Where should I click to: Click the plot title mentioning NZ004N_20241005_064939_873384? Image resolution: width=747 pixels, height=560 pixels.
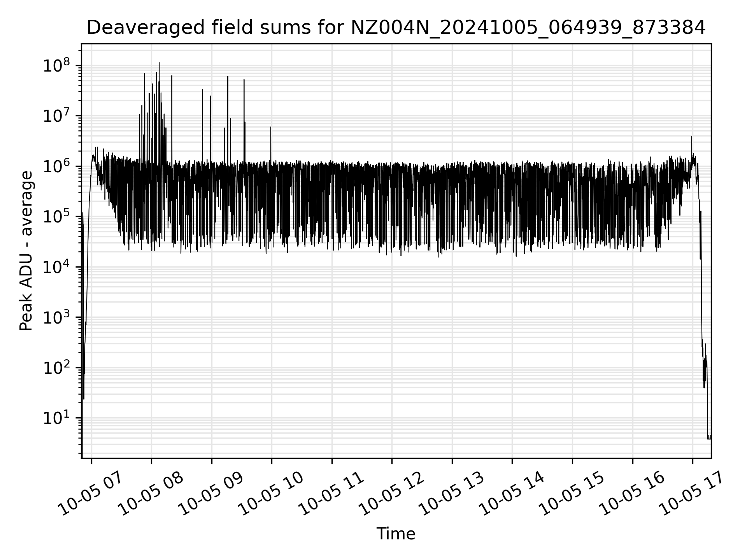[x=396, y=28]
